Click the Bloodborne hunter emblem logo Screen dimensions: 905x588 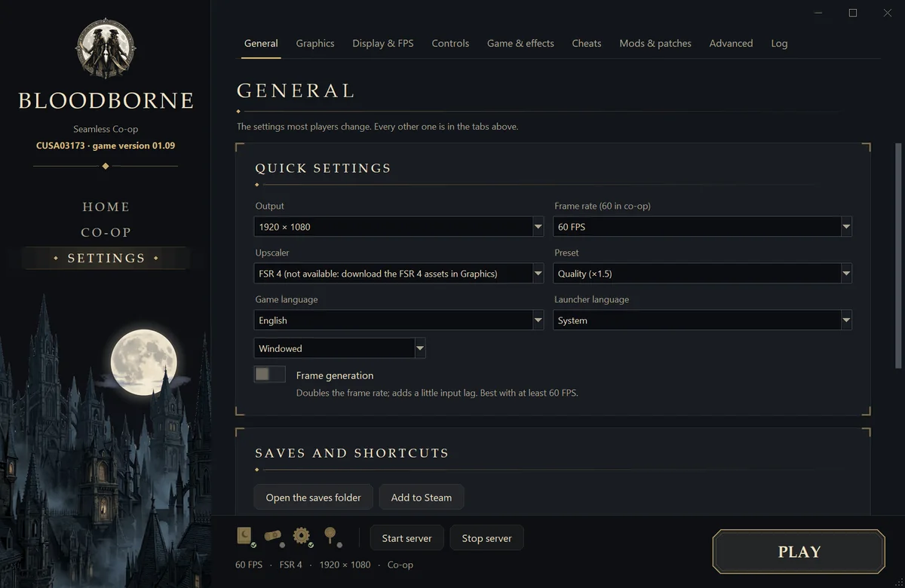(x=106, y=48)
